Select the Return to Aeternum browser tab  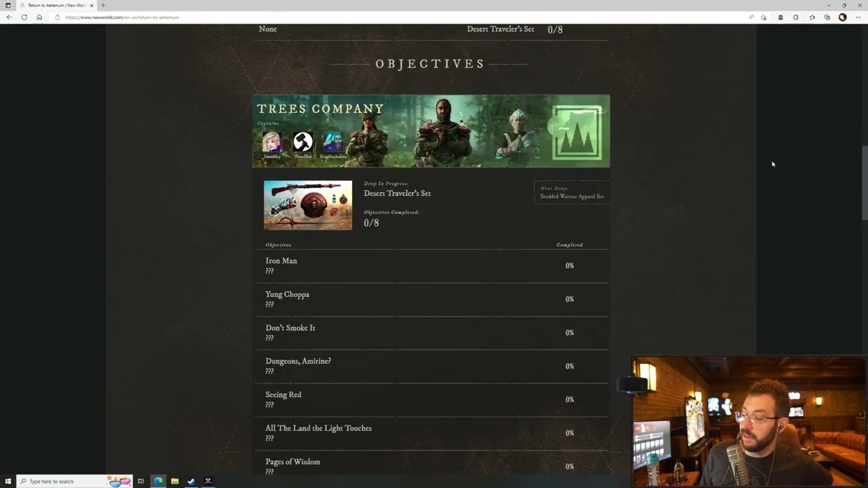click(x=57, y=5)
